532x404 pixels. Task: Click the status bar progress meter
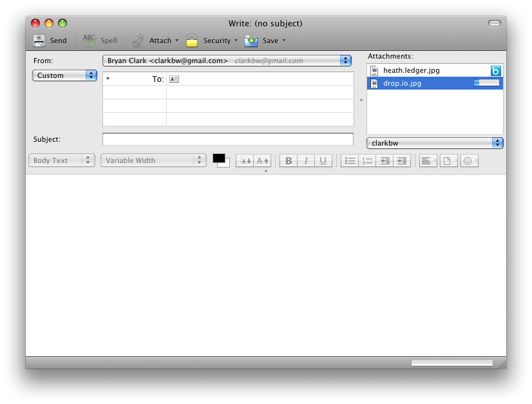point(452,363)
